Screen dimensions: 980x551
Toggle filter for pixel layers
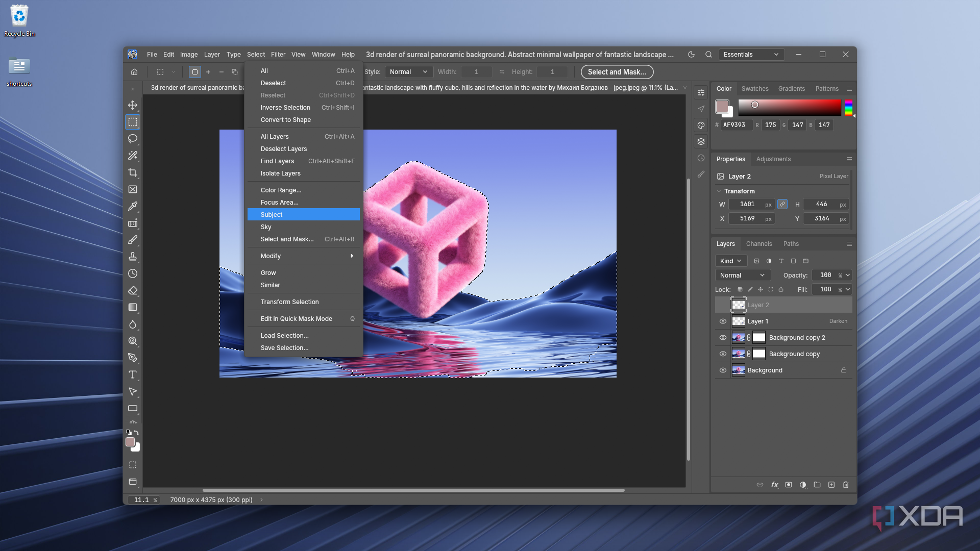(756, 261)
